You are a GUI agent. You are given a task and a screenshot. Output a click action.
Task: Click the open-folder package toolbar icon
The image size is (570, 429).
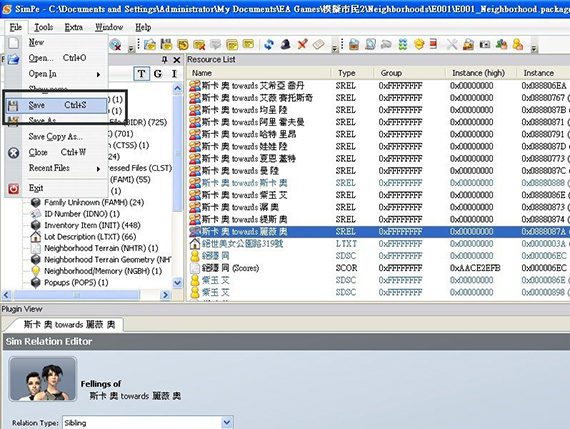click(150, 45)
